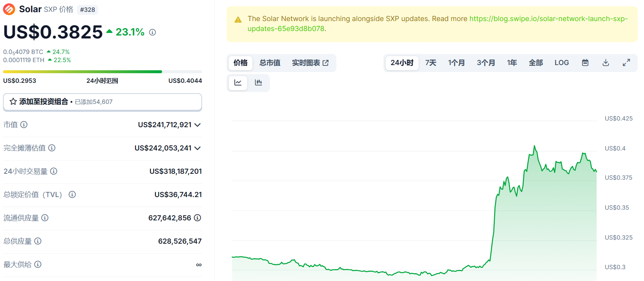Click the US$318,187,201 volume value
Viewport: 644px width, 281px height.
coord(175,171)
